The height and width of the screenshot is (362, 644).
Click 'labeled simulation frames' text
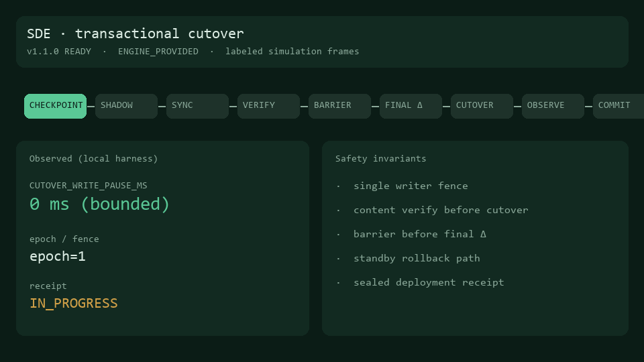(x=292, y=52)
